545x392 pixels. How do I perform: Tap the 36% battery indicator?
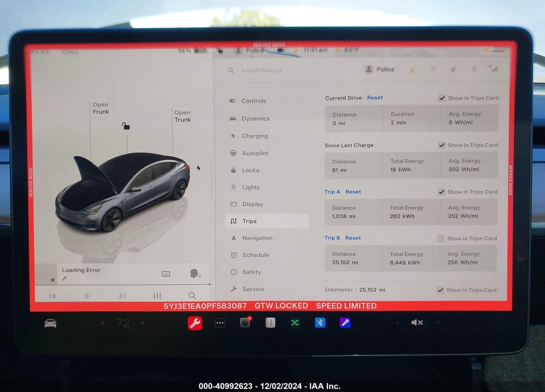pos(192,51)
